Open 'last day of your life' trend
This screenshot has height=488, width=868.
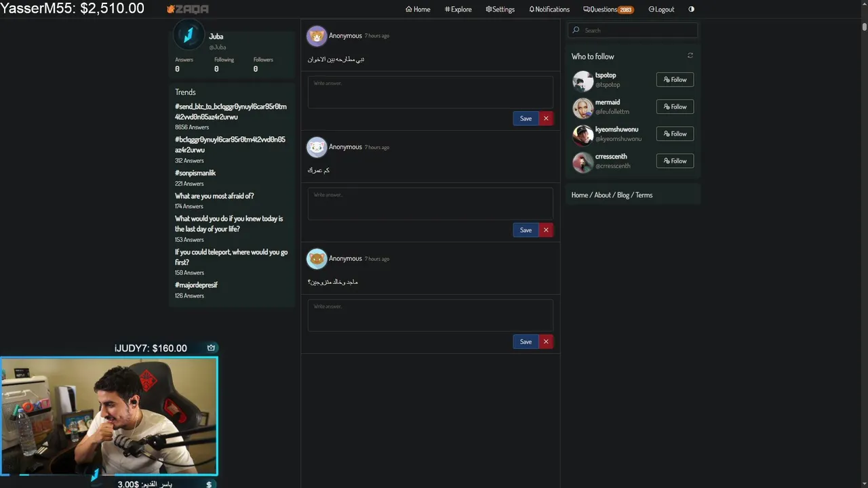pos(229,224)
